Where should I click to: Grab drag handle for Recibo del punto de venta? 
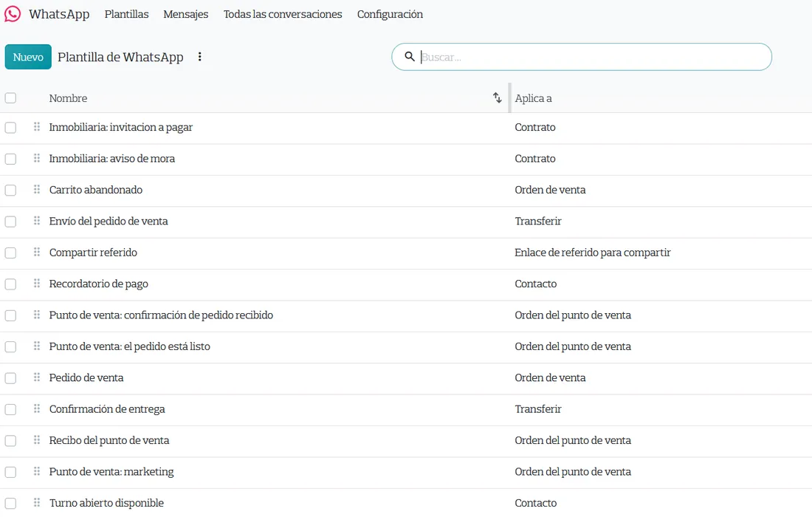pyautogui.click(x=37, y=440)
